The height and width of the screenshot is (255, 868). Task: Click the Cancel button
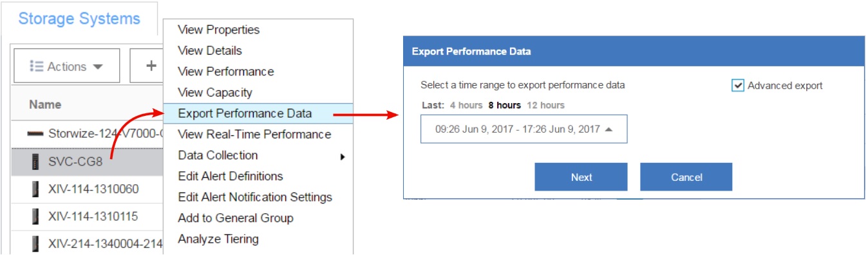click(x=686, y=177)
